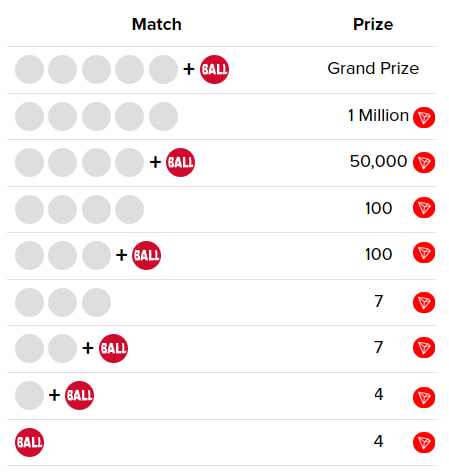The height and width of the screenshot is (474, 449).
Task: Click the TRON coin icon next to 50,000
Action: coord(424,163)
